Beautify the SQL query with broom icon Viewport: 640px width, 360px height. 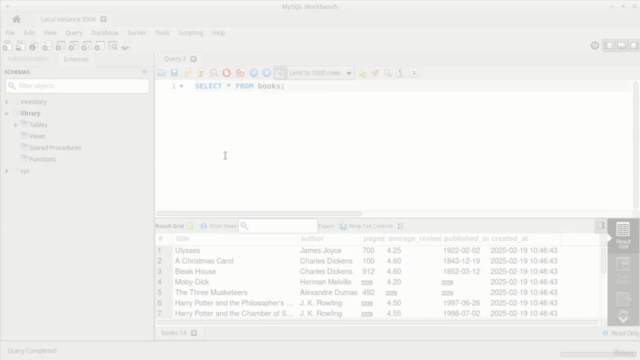(375, 73)
